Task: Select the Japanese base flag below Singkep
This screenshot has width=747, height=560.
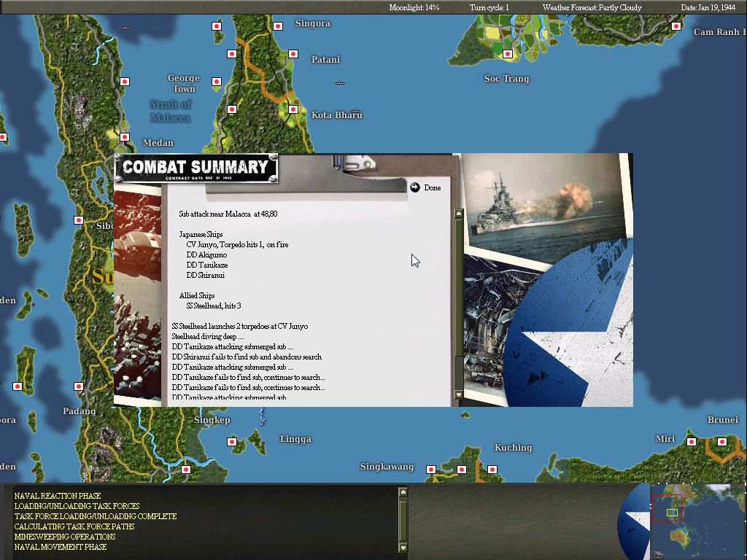Action: (186, 469)
